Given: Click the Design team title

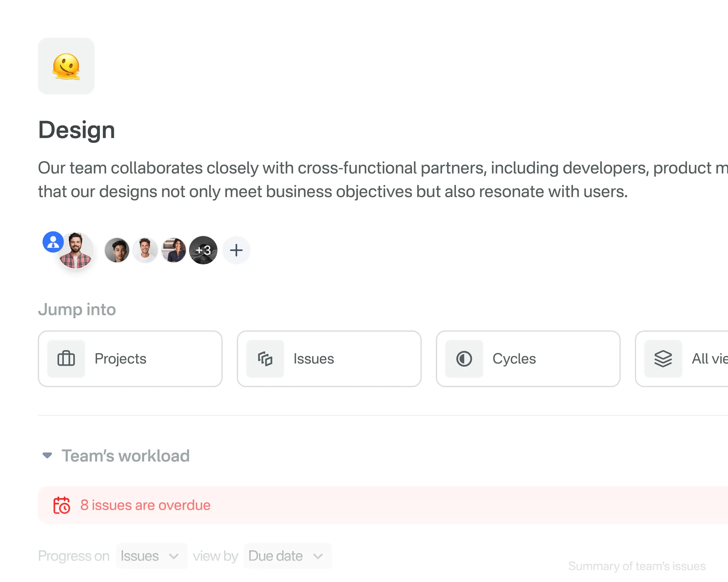Looking at the screenshot, I should coord(77,130).
